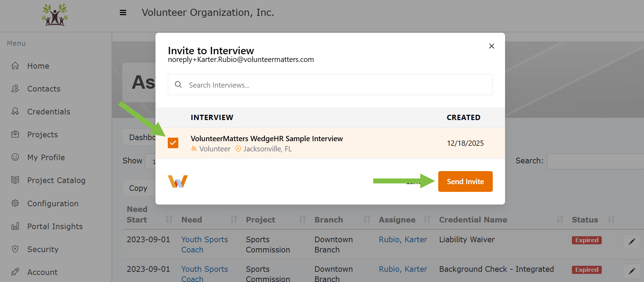Click the 12/18/2025 created date

click(465, 143)
